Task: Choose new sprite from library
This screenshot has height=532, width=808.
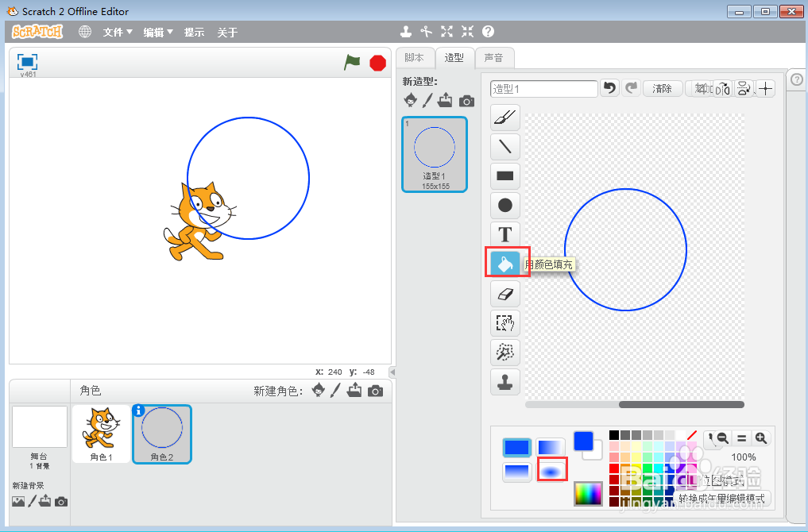Action: 319,391
